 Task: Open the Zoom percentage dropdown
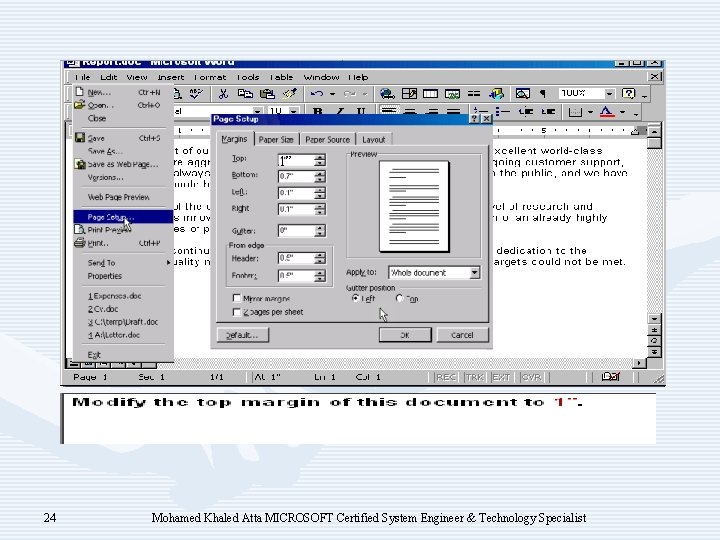point(609,94)
